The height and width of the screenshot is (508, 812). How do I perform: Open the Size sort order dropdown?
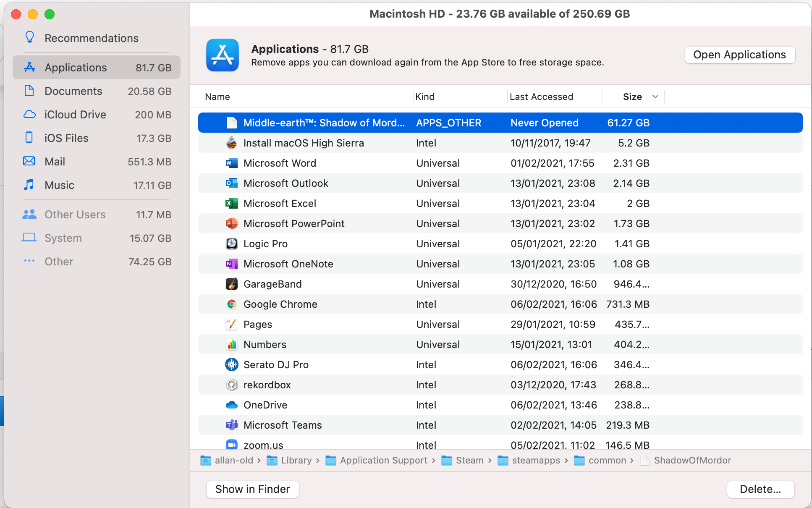(655, 97)
